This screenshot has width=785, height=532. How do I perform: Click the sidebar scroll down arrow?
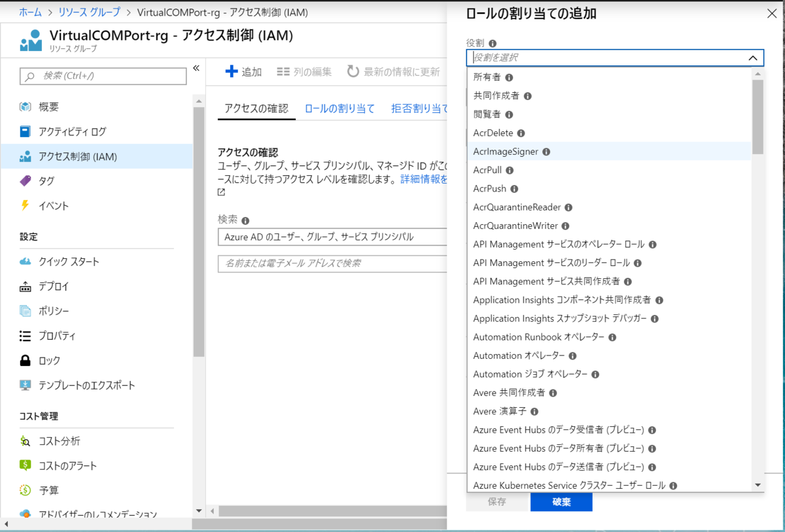tap(199, 510)
